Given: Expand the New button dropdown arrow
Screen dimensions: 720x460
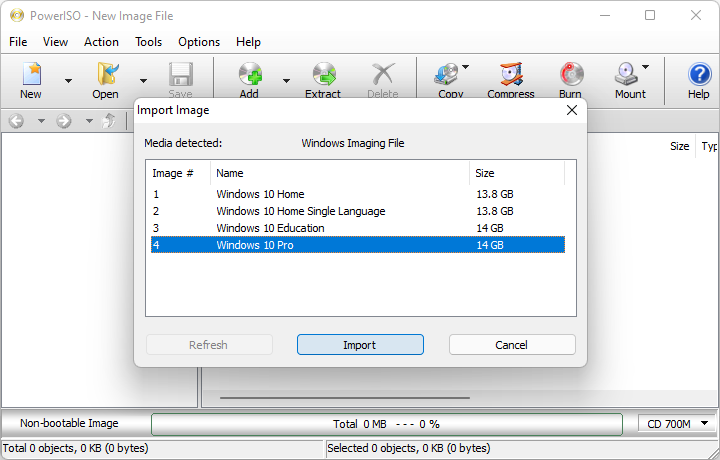Looking at the screenshot, I should click(68, 81).
